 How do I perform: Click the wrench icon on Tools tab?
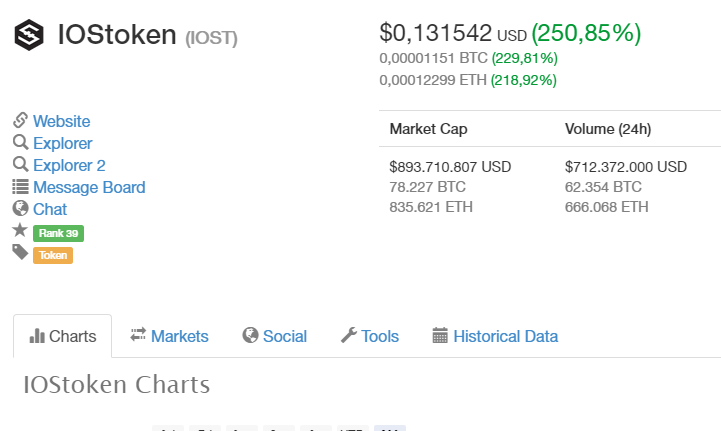click(x=349, y=336)
